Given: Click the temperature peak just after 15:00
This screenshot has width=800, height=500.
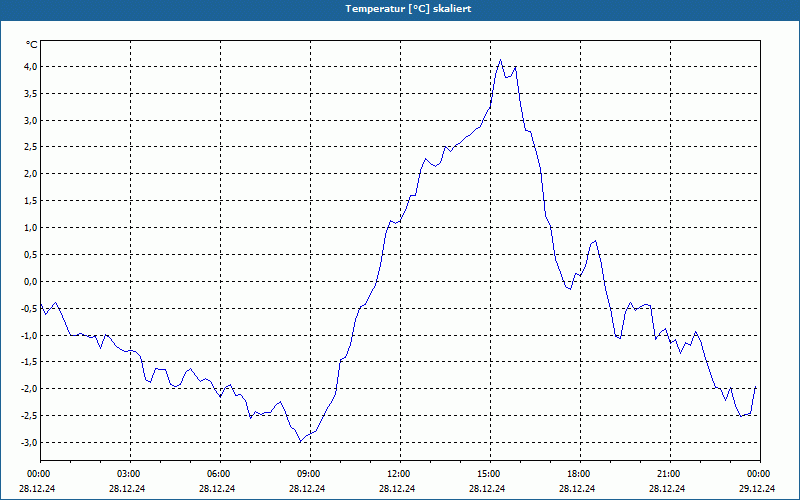Looking at the screenshot, I should [x=501, y=60].
